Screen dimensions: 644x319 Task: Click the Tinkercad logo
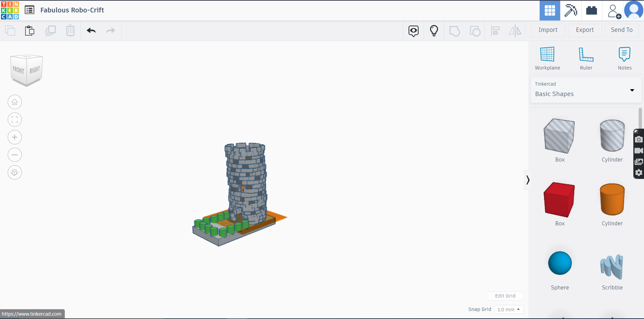10,10
